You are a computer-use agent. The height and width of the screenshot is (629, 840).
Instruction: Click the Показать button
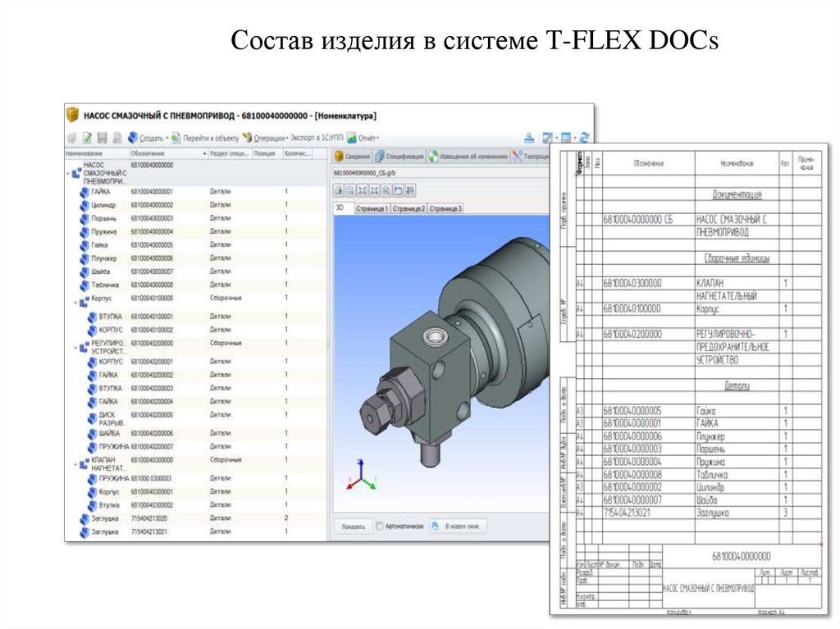coord(354,526)
